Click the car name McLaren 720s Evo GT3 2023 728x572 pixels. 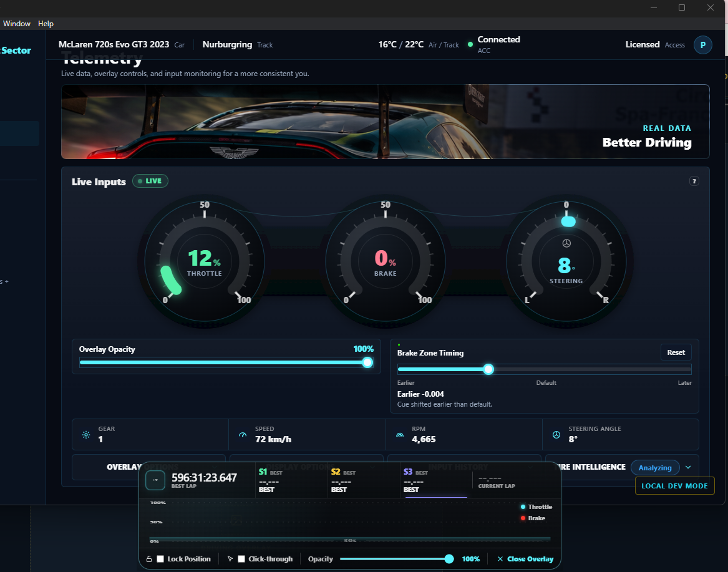click(x=114, y=44)
